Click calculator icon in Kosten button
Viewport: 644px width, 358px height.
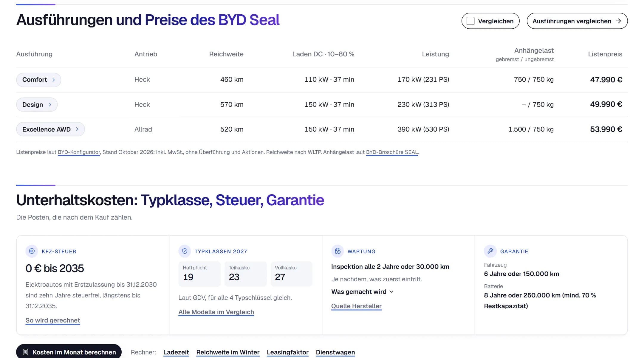26,352
